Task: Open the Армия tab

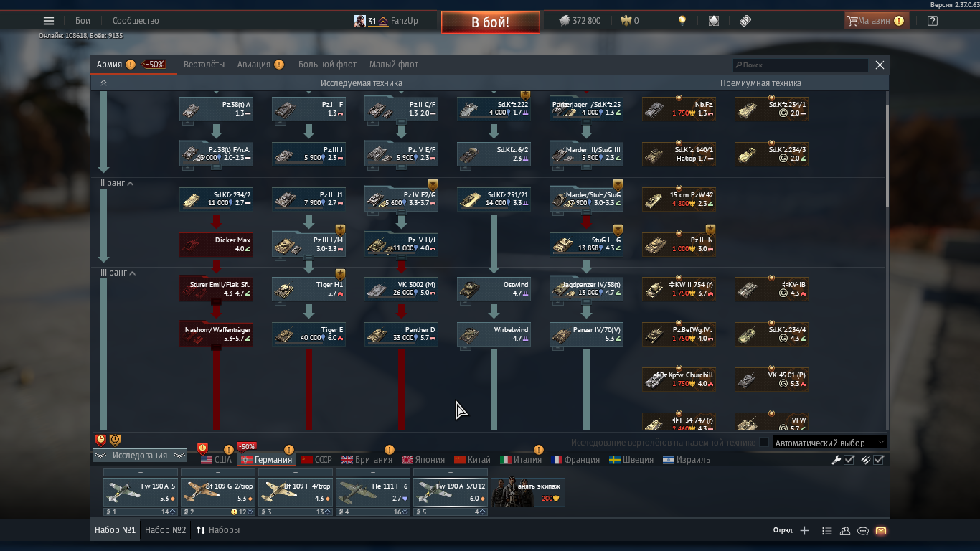Action: tap(109, 65)
